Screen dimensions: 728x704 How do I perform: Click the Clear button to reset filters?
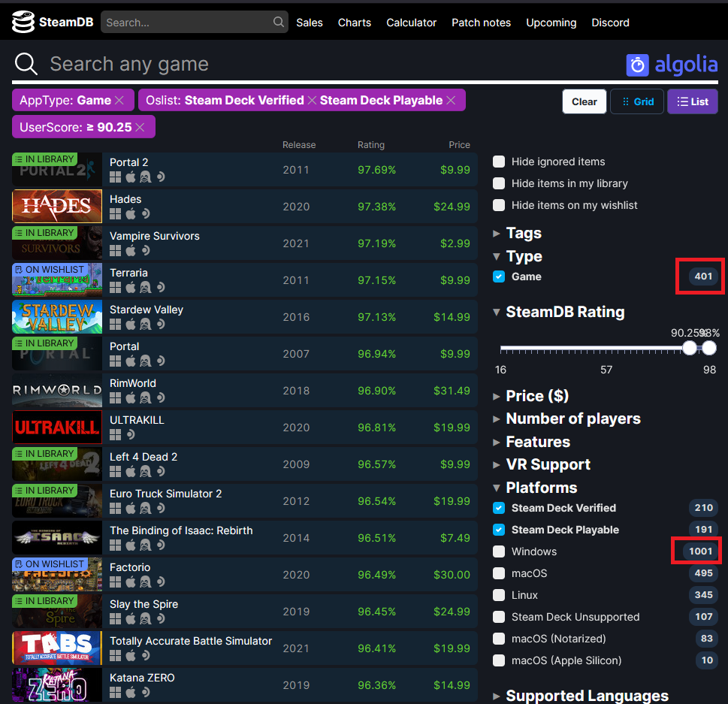(584, 101)
